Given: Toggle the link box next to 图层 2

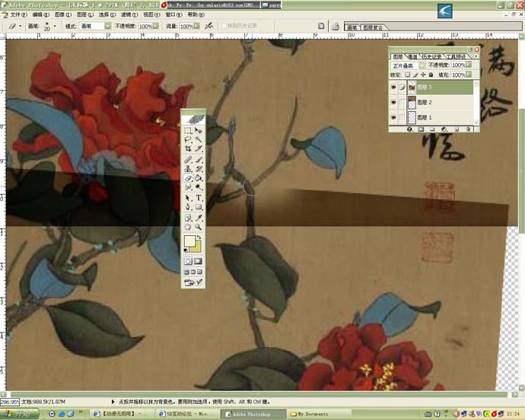Looking at the screenshot, I should click(x=402, y=103).
